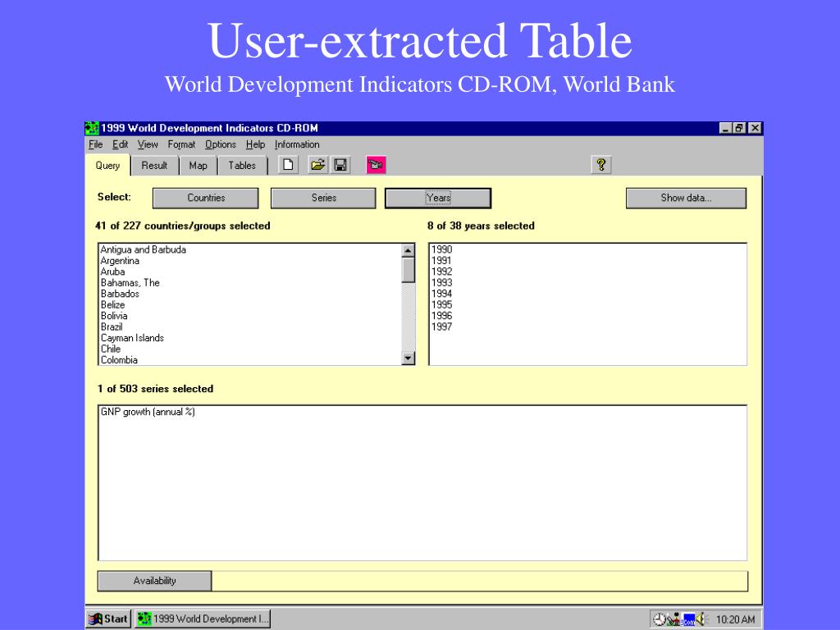The image size is (840, 630).
Task: Select year 1992 in the years list
Action: [442, 272]
